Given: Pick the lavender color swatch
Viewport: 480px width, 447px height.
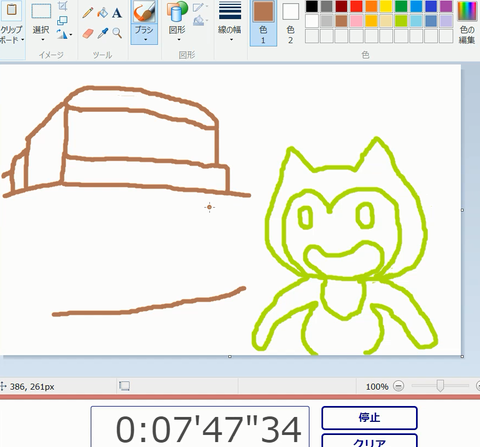Looking at the screenshot, I should point(446,21).
